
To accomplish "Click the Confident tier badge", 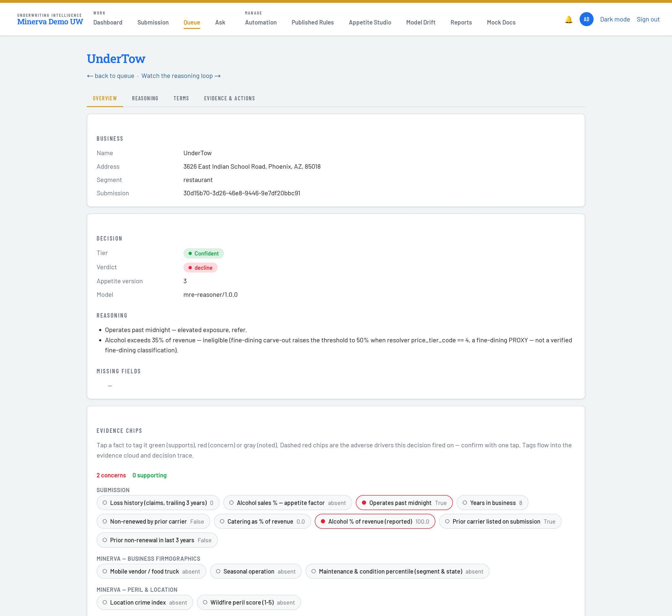I will (x=203, y=253).
